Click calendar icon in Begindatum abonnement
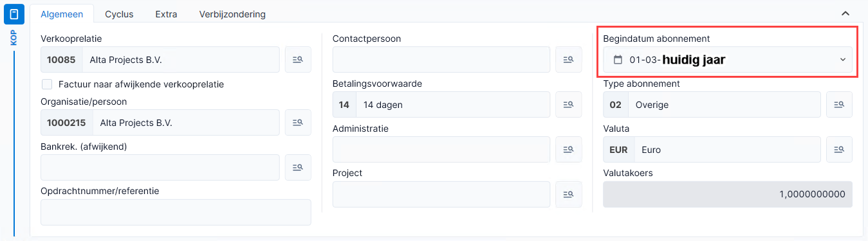 coord(618,60)
